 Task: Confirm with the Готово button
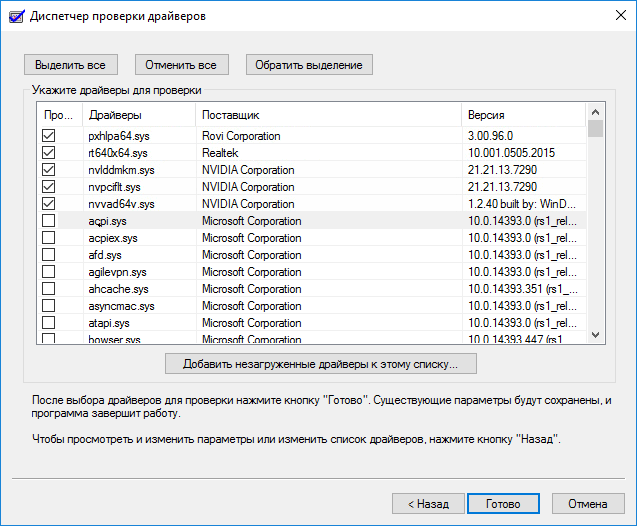(503, 503)
